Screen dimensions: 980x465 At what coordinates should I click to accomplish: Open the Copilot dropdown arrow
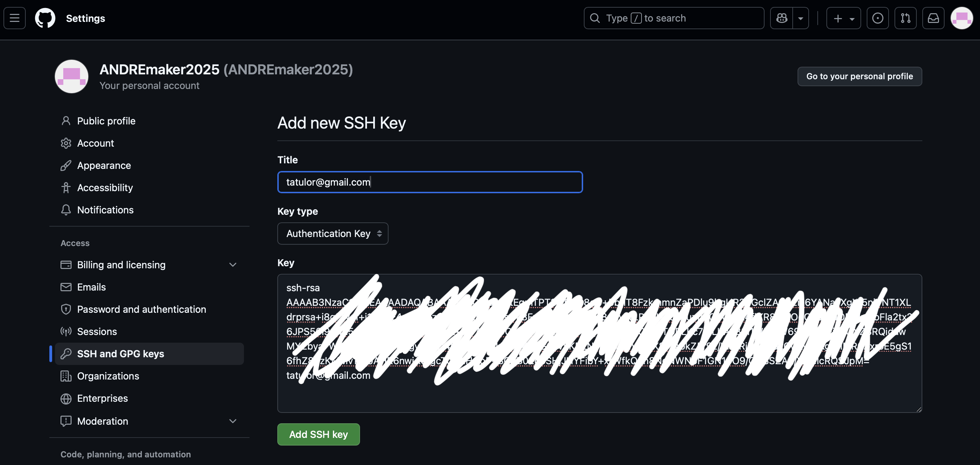(800, 18)
